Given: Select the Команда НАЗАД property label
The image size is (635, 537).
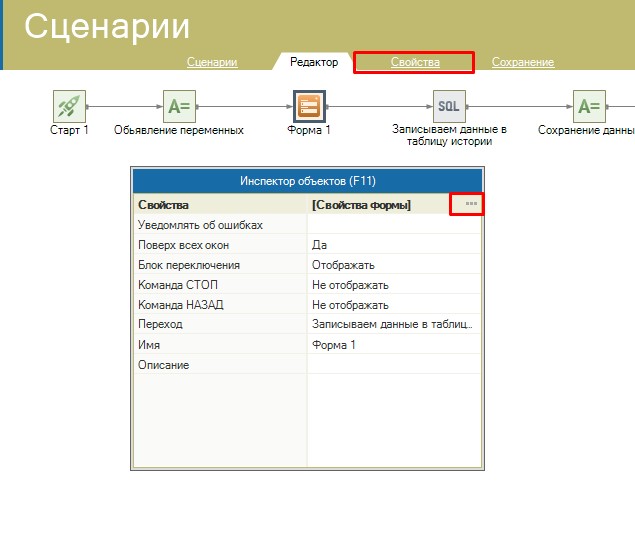Looking at the screenshot, I should (181, 305).
